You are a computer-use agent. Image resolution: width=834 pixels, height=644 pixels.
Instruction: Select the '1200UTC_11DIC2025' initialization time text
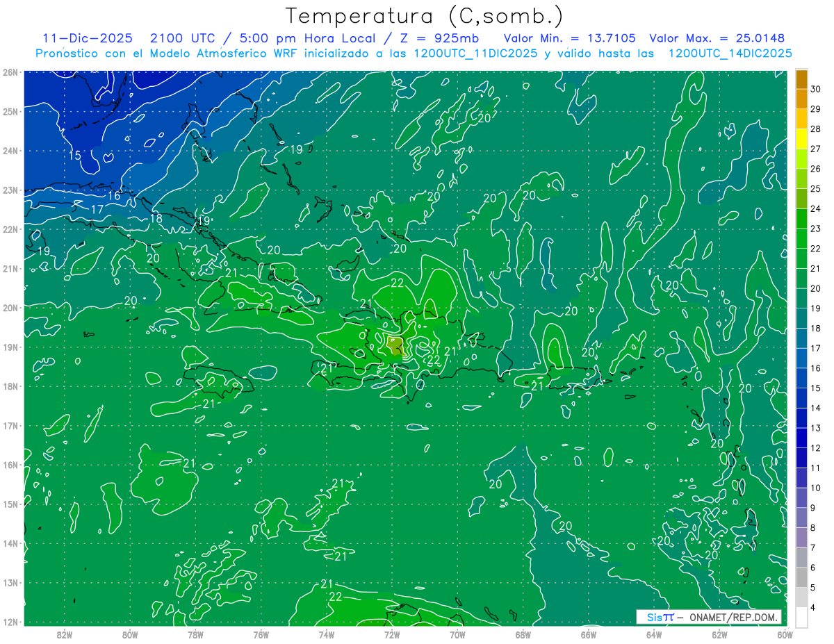(x=475, y=53)
